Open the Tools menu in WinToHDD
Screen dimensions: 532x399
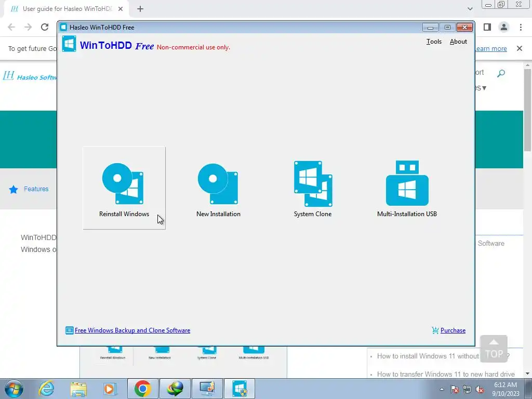(434, 42)
